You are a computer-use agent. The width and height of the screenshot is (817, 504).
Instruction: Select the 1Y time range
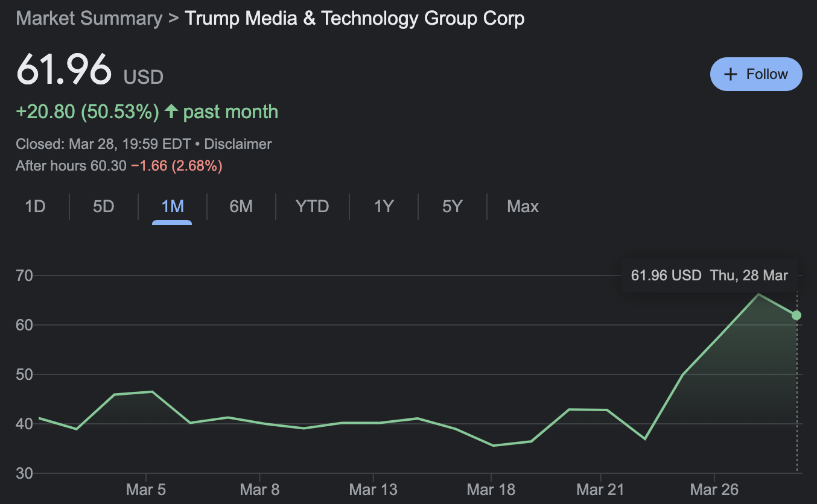tap(384, 207)
